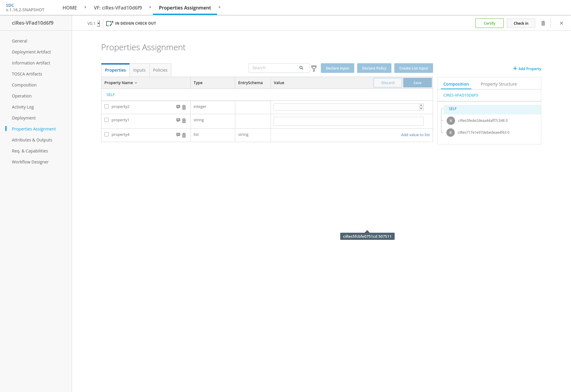Delete property2 with its trash icon
Image resolution: width=571 pixels, height=392 pixels.
pyautogui.click(x=184, y=107)
